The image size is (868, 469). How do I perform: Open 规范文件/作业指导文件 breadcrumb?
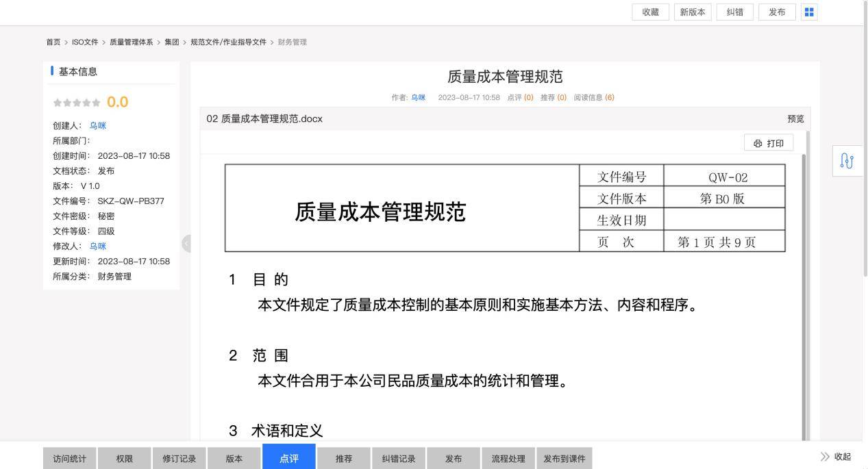pos(228,42)
